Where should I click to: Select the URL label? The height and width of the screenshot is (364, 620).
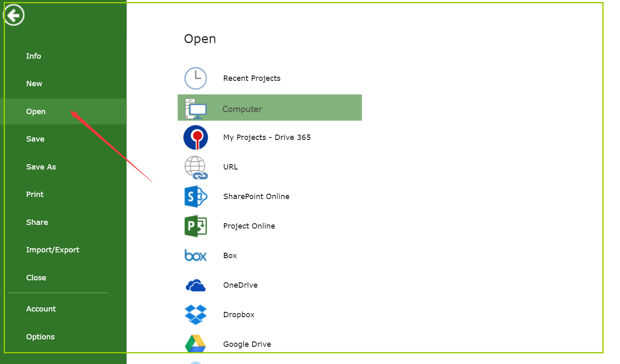click(x=231, y=167)
